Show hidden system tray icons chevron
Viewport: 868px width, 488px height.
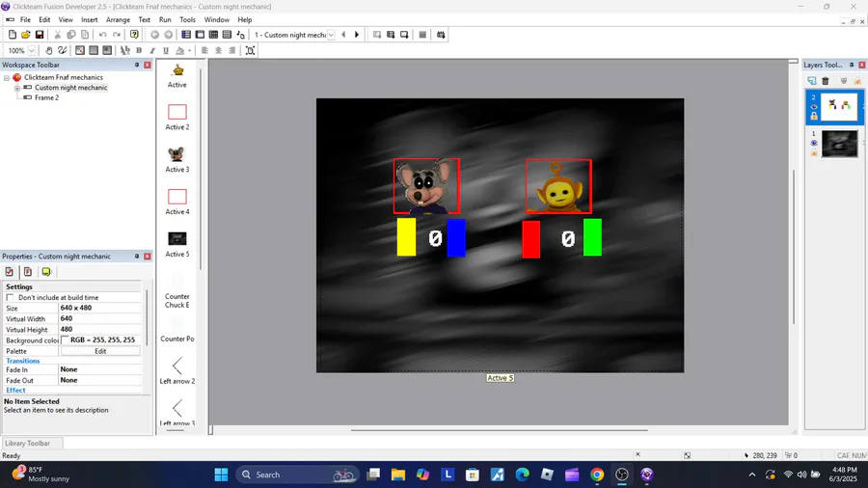point(751,474)
